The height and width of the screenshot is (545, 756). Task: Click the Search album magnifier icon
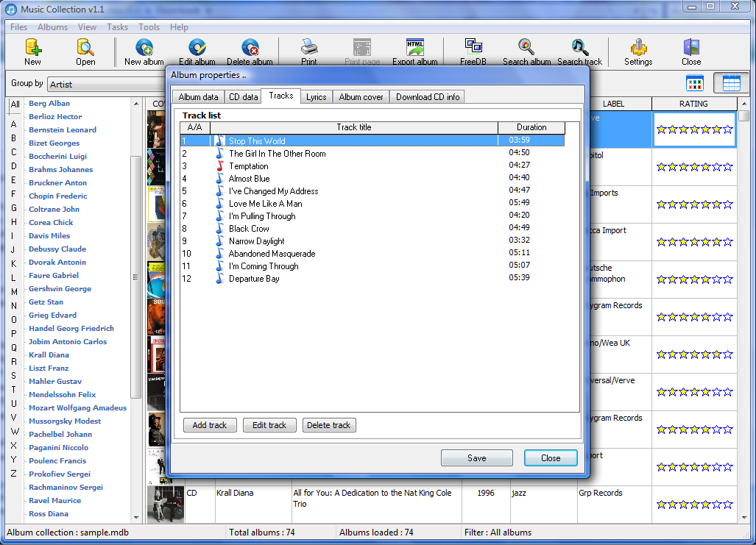point(526,47)
